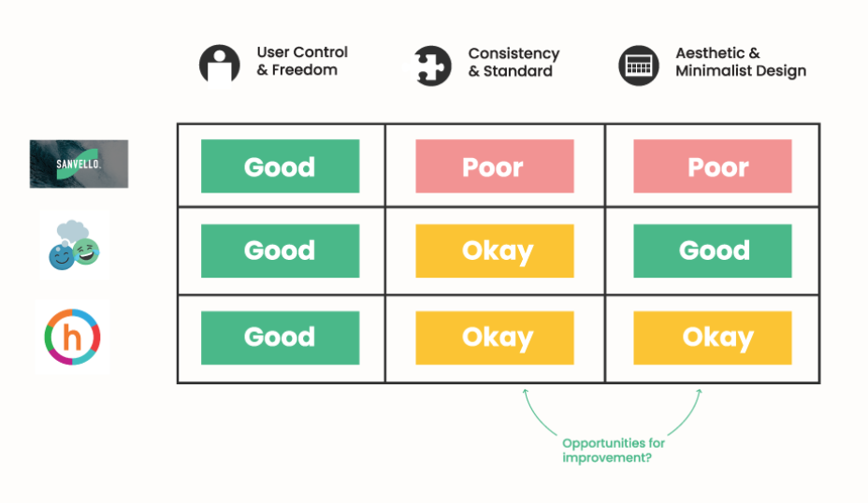Viewport: 868px width, 503px height.
Task: Click the 'Aesthetic & Minimalist Design' heading text
Action: click(x=740, y=62)
